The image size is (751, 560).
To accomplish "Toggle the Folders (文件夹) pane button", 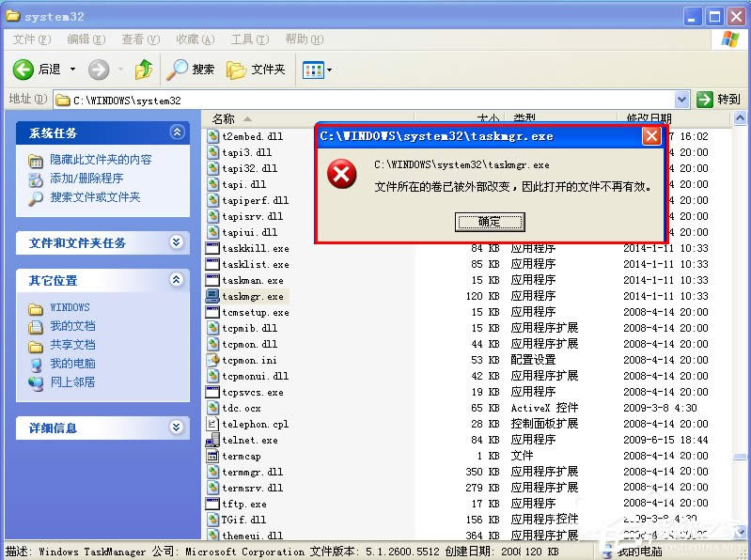I will 236,70.
